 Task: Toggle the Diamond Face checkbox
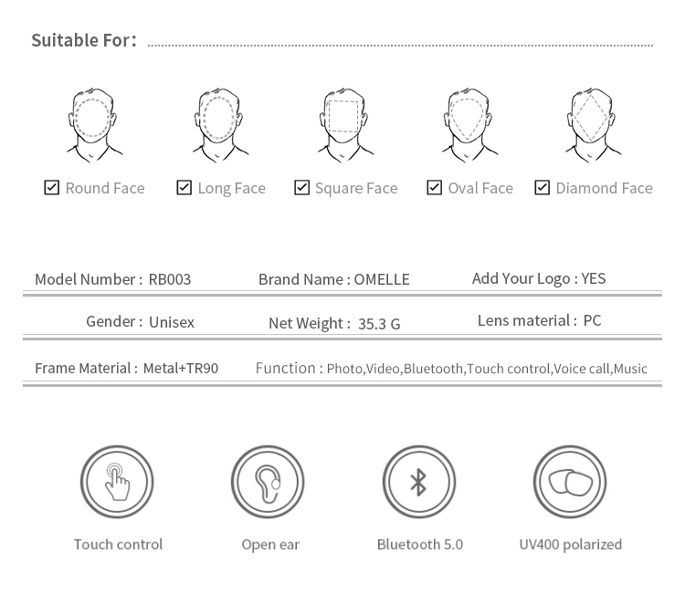(543, 187)
